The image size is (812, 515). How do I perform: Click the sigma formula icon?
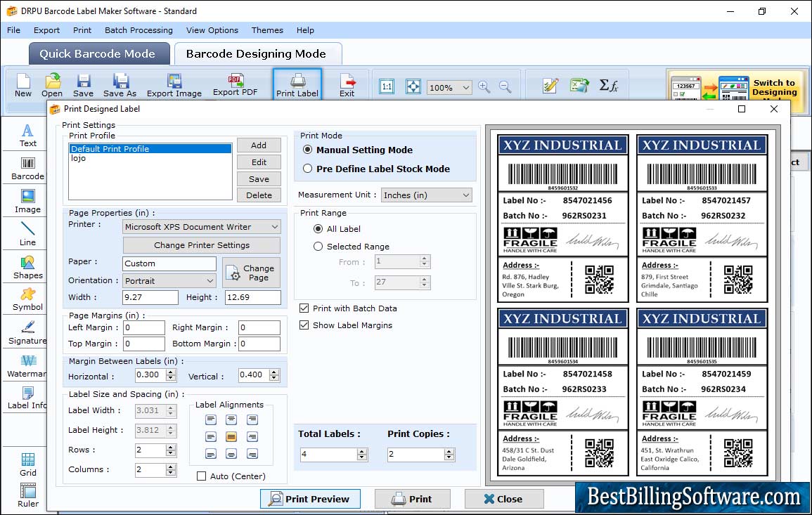609,86
